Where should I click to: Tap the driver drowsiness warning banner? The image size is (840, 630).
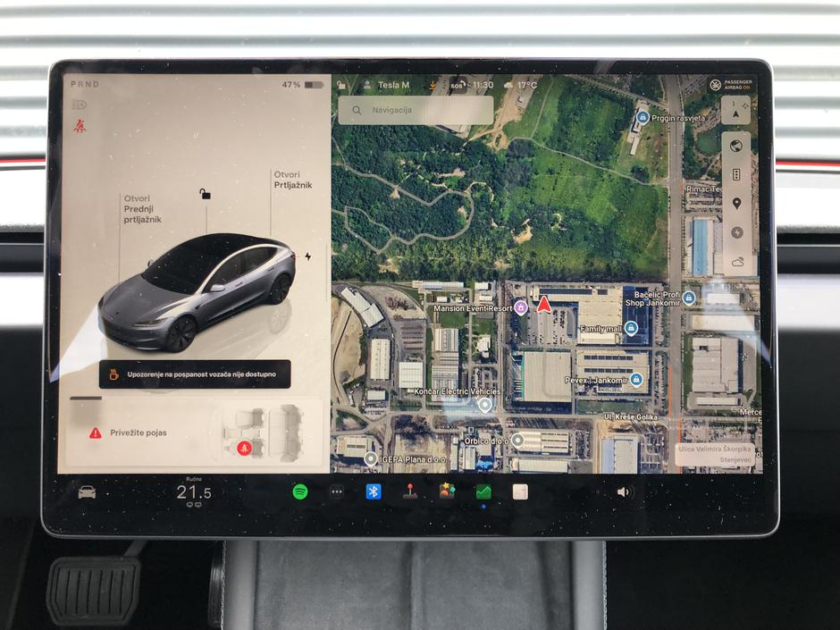pyautogui.click(x=195, y=374)
